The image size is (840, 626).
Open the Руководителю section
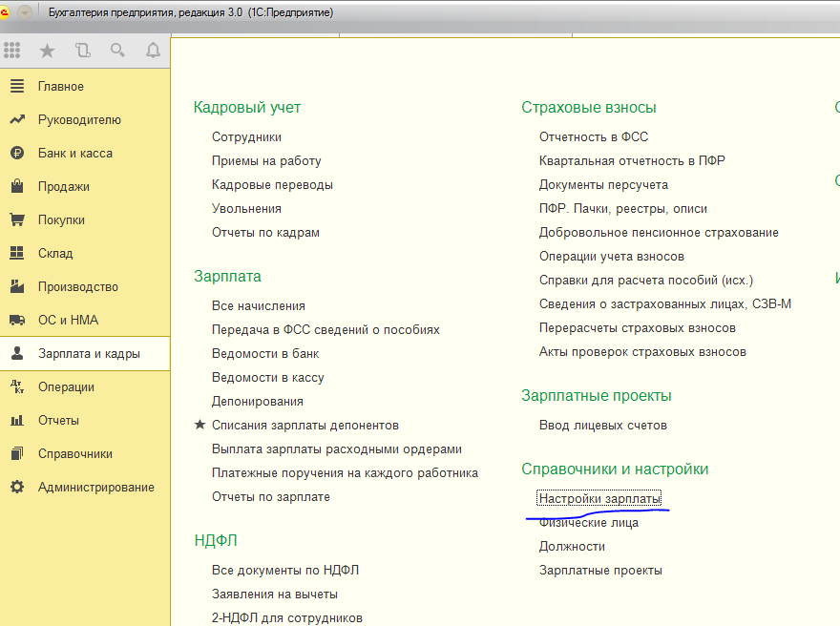79,120
